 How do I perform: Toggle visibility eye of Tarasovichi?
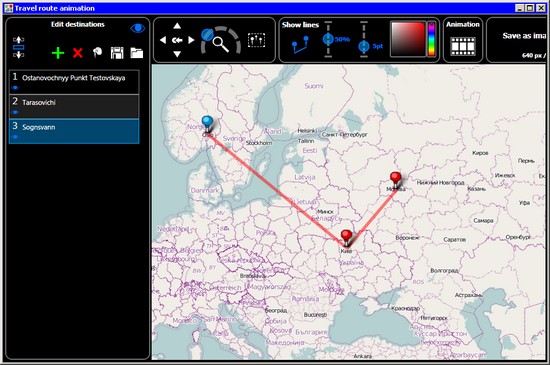pos(15,112)
